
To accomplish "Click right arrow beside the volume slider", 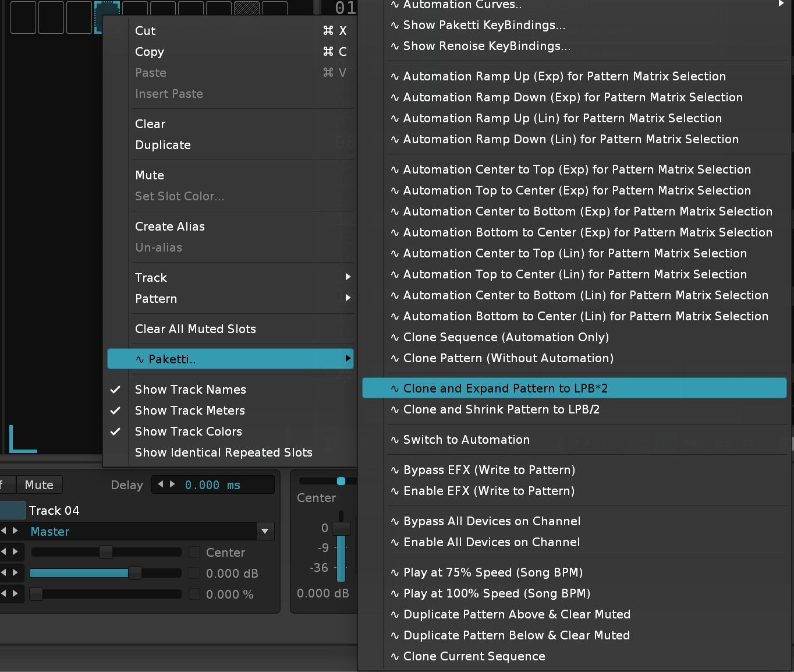I will (x=16, y=572).
